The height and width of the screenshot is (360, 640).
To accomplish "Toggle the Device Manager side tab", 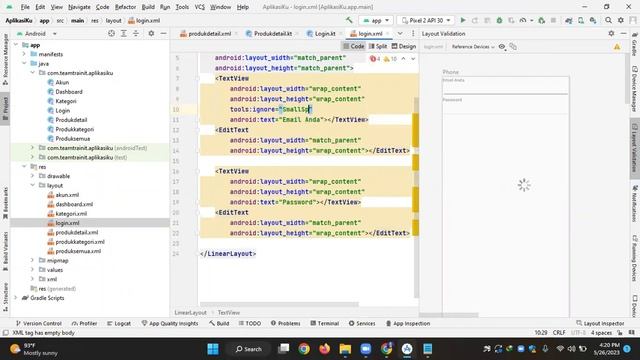I will [635, 89].
